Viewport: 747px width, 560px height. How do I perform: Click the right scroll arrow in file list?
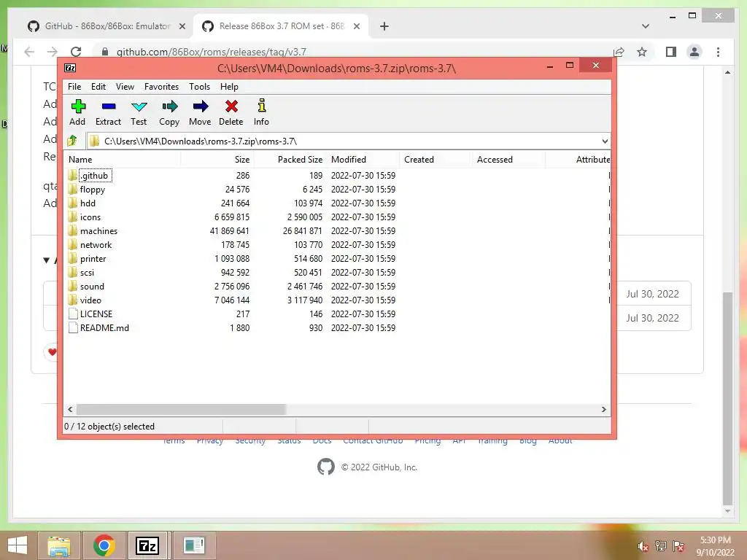tap(603, 409)
